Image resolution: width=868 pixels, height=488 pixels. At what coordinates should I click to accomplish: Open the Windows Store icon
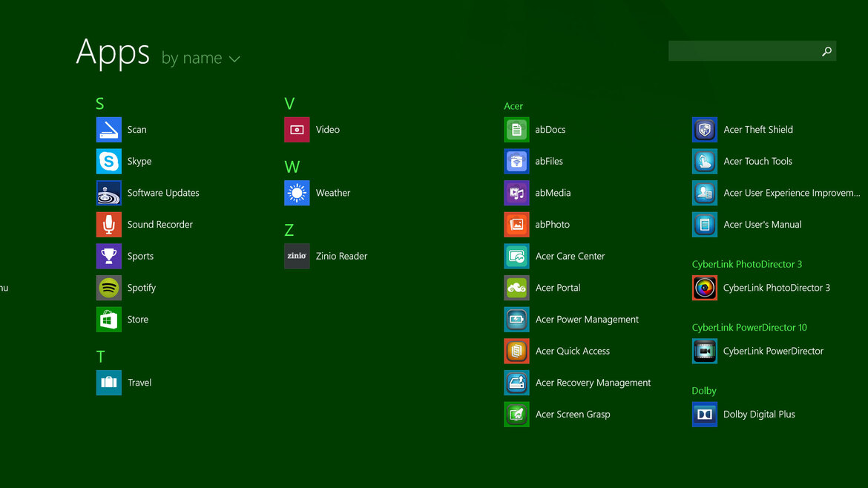108,319
